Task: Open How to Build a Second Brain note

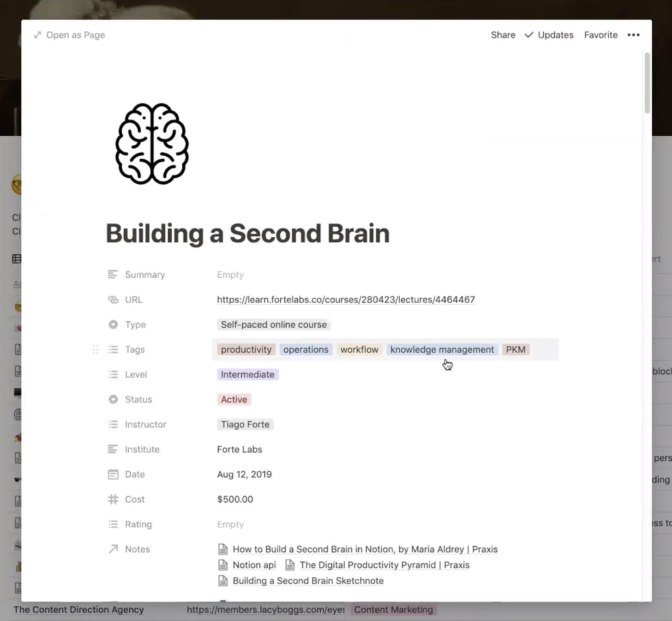Action: pos(365,549)
